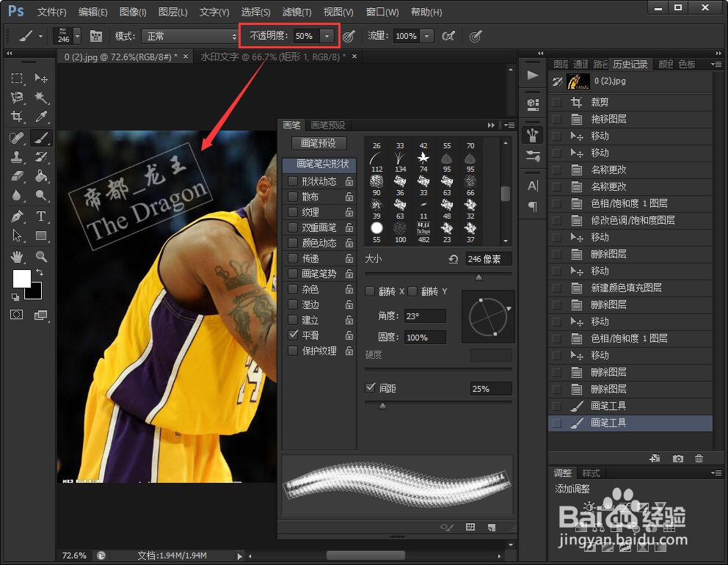
Task: Select the Magic Wand tool
Action: click(41, 97)
